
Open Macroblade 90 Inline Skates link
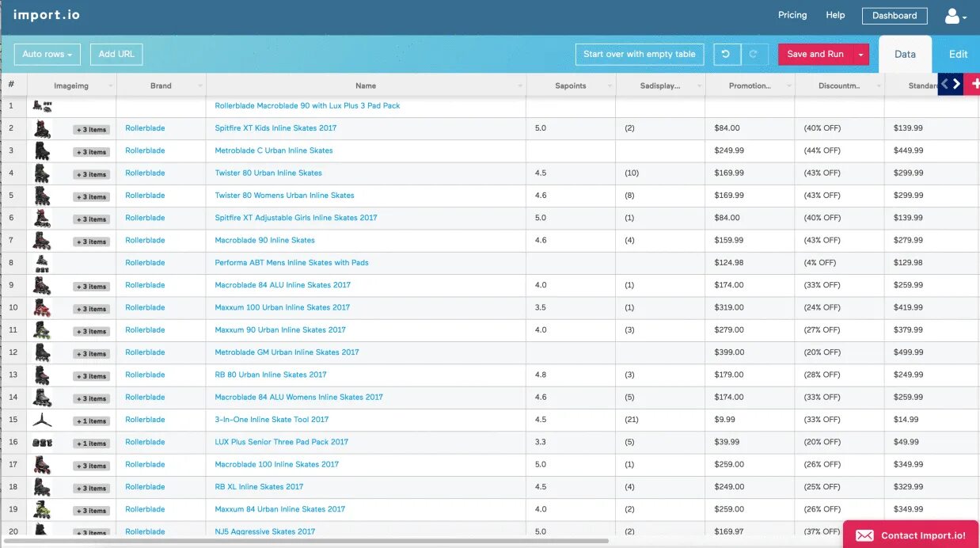coord(264,240)
